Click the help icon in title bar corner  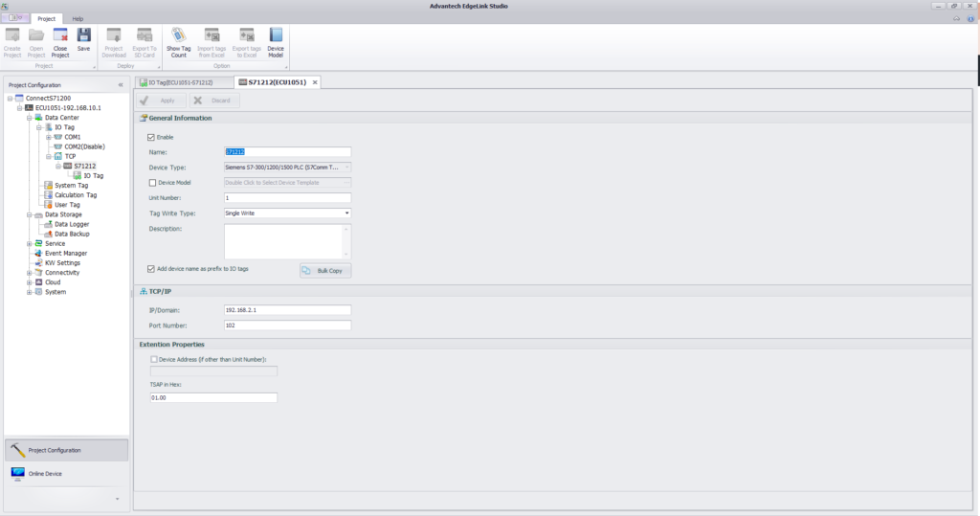pyautogui.click(x=970, y=19)
